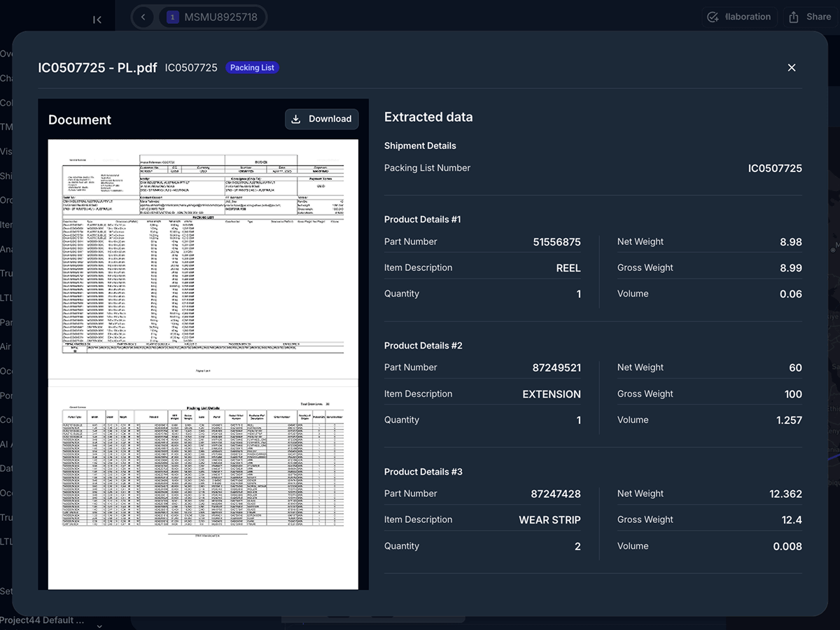Click the Collaboration checkmark icon
This screenshot has height=630, width=840.
click(x=713, y=17)
